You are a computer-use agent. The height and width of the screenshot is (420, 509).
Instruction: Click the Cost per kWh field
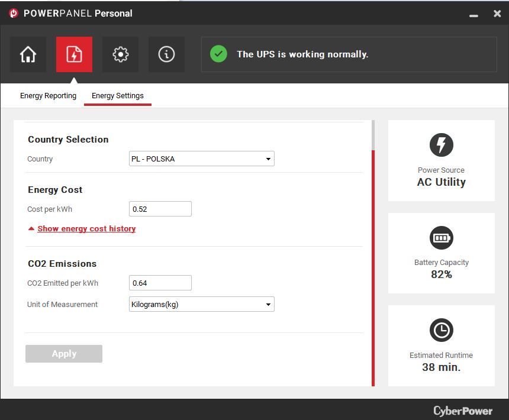(160, 209)
